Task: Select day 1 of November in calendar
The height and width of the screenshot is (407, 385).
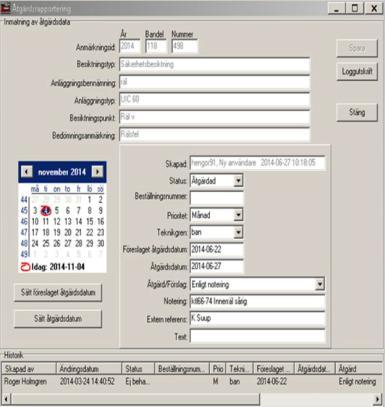Action: (x=90, y=200)
